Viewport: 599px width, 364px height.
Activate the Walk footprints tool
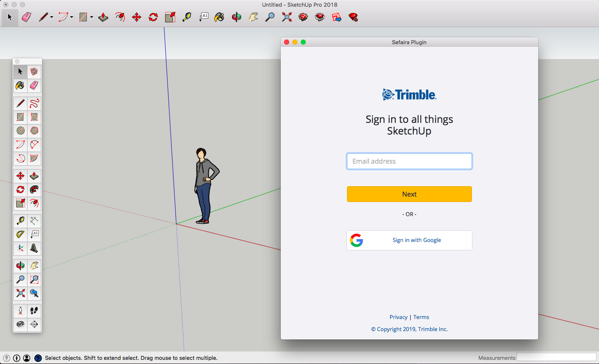click(x=34, y=311)
